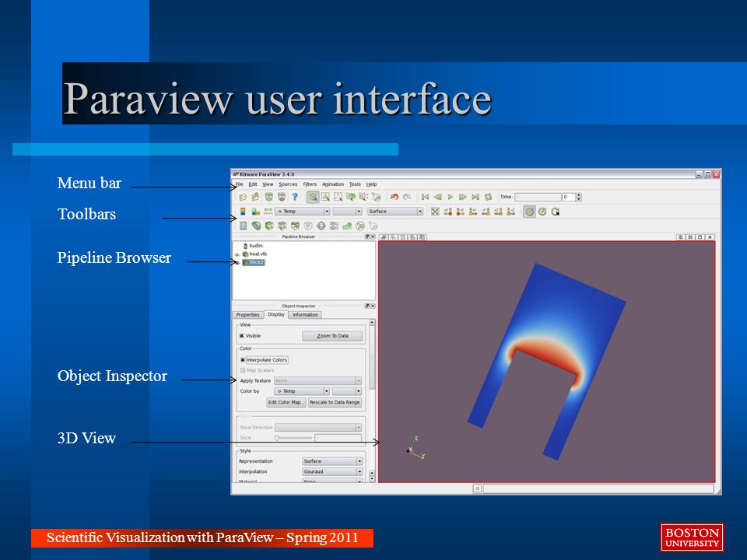
Task: Click the Time slider field
Action: pyautogui.click(x=538, y=197)
